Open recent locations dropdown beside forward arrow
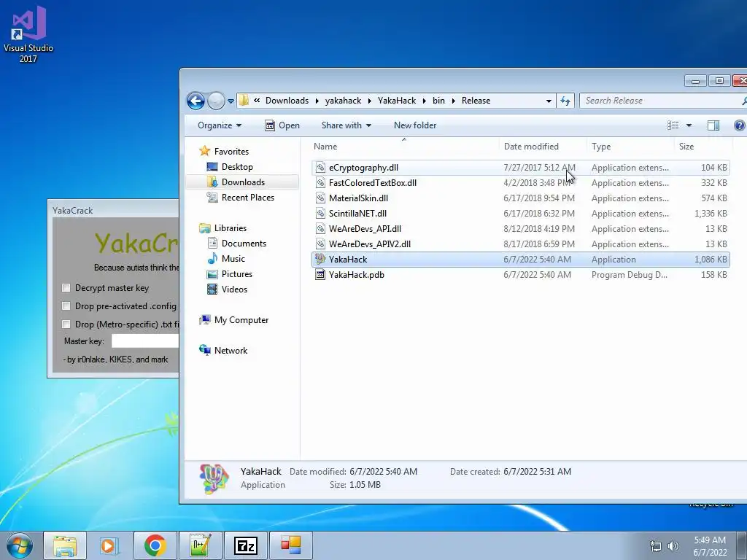Viewport: 747px width, 560px height. pyautogui.click(x=231, y=101)
